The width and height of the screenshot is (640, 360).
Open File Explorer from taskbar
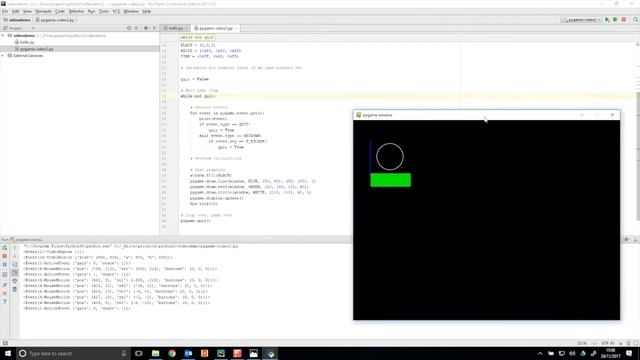[156, 353]
